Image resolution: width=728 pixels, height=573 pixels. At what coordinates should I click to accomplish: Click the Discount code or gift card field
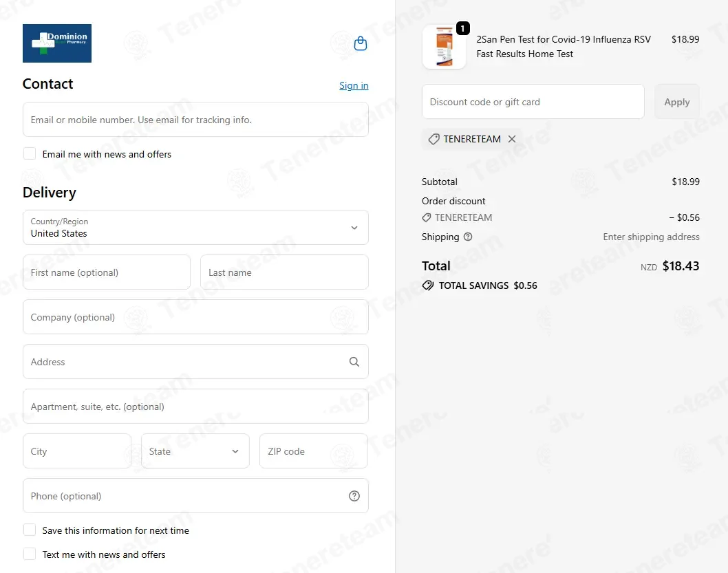coord(533,102)
